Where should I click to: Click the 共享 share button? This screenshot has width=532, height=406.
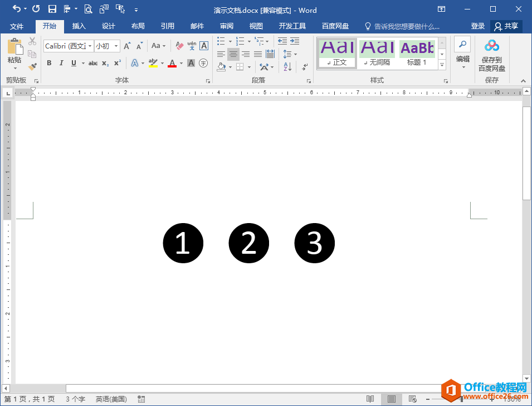pos(506,26)
